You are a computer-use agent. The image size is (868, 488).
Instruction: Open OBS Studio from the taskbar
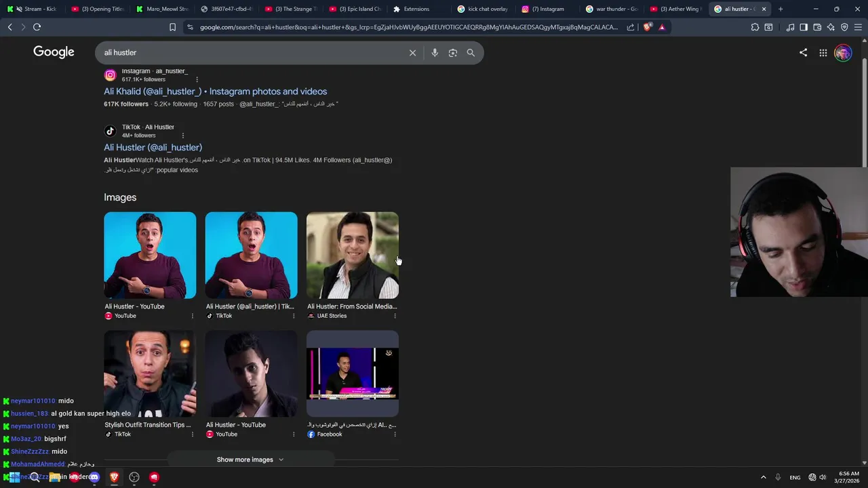point(134,477)
